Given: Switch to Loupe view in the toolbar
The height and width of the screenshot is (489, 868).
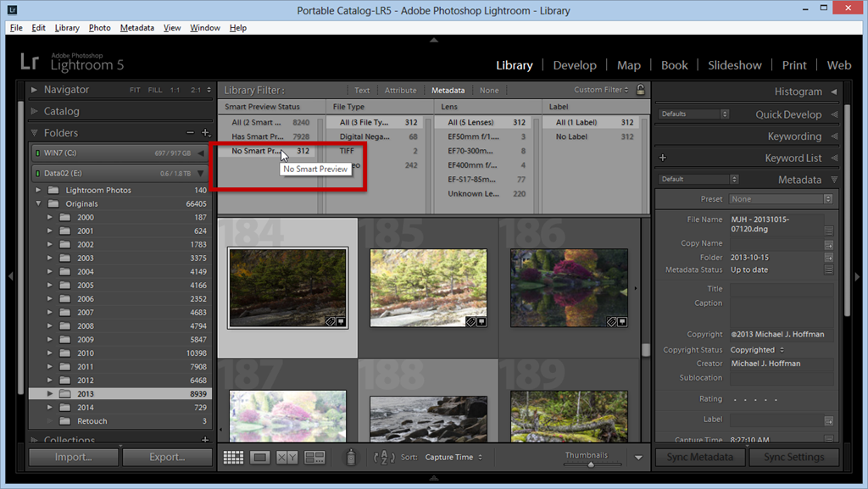Looking at the screenshot, I should pyautogui.click(x=260, y=458).
